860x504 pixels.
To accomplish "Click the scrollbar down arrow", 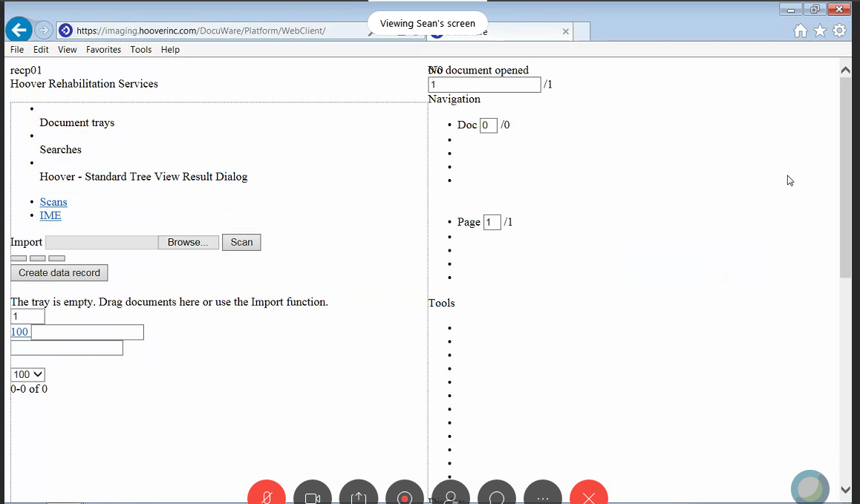I will tap(845, 489).
